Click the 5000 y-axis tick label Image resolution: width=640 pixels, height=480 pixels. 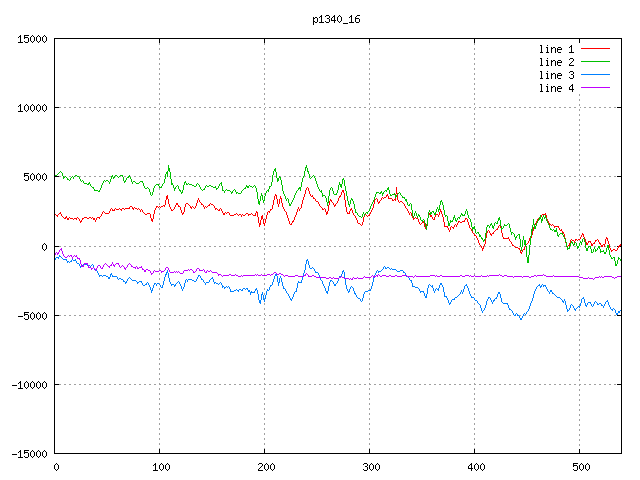(34, 177)
